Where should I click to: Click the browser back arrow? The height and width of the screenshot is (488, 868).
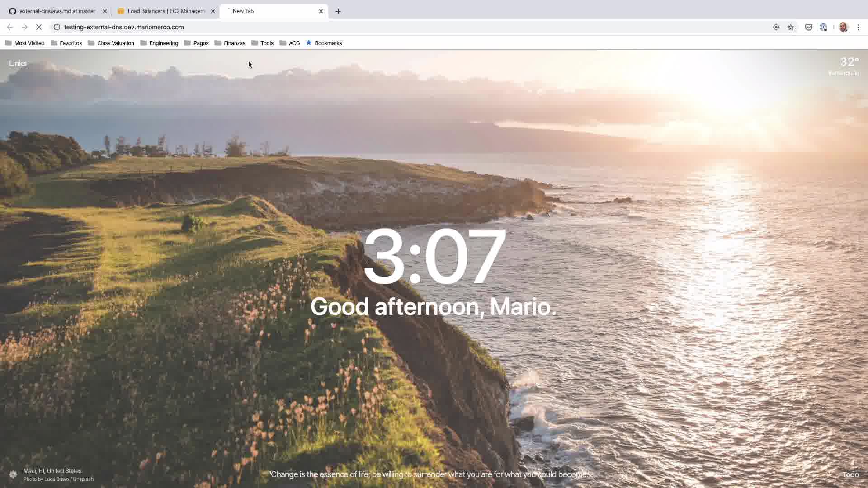pos(10,27)
